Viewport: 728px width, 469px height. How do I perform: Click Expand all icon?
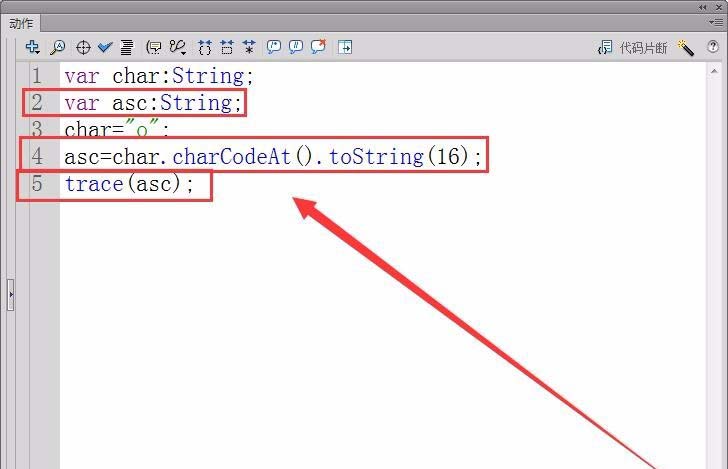[249, 47]
